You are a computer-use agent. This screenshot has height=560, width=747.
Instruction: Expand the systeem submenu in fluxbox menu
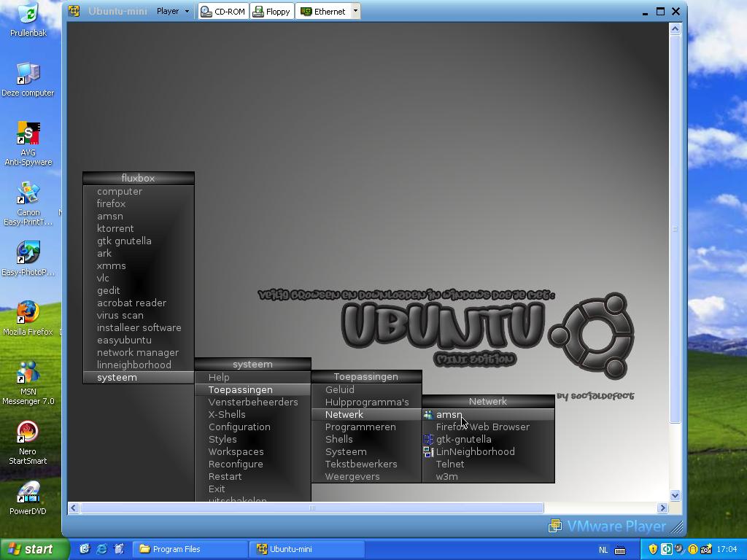tap(139, 378)
